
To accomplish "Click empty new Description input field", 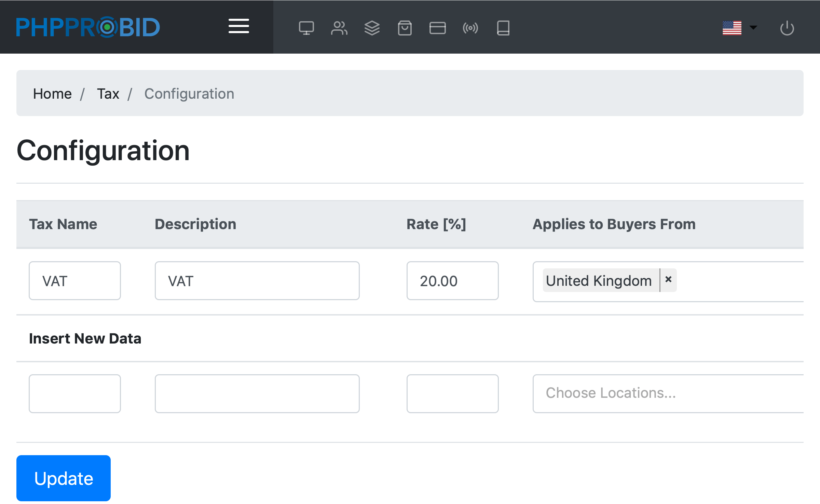I will [x=257, y=393].
